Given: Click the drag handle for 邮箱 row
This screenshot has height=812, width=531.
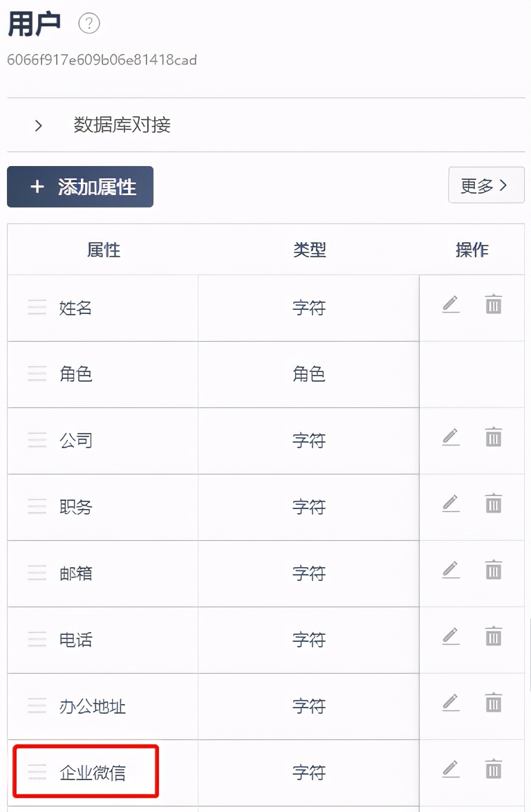Looking at the screenshot, I should [x=37, y=573].
